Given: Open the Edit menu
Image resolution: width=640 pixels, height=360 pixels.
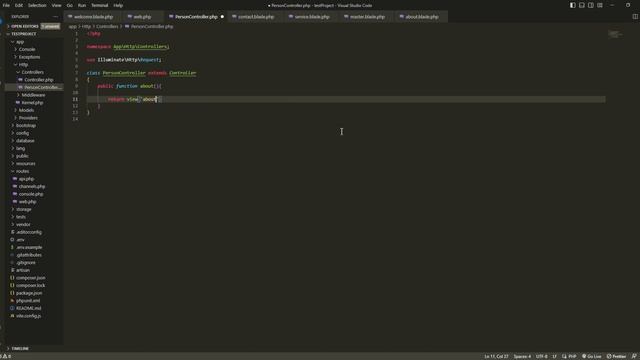Looking at the screenshot, I should (19, 5).
